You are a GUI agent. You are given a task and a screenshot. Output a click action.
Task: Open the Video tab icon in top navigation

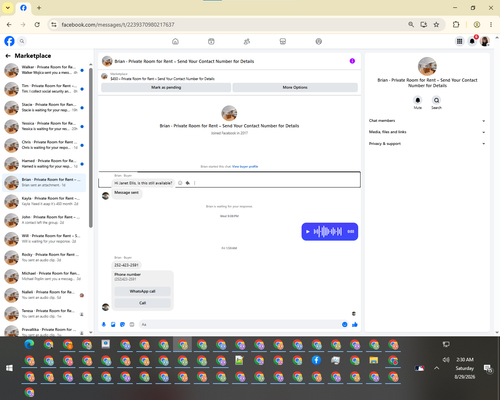pos(211,41)
